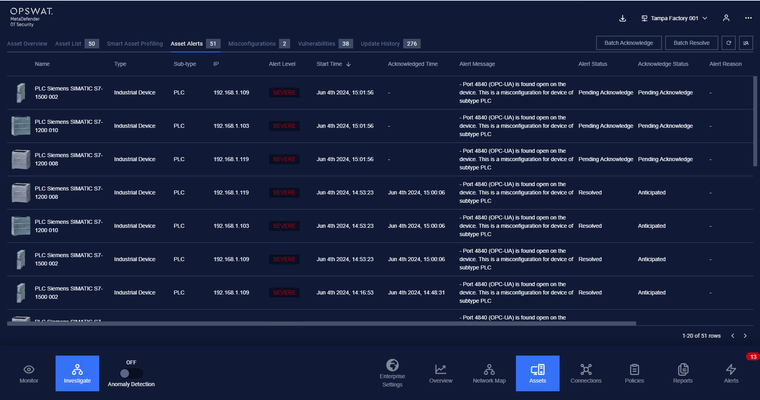Screen dimensions: 760x400
Task: Click the PLC device thumbnail for 192.168.1.109 at 15:01:56
Action: [21, 93]
